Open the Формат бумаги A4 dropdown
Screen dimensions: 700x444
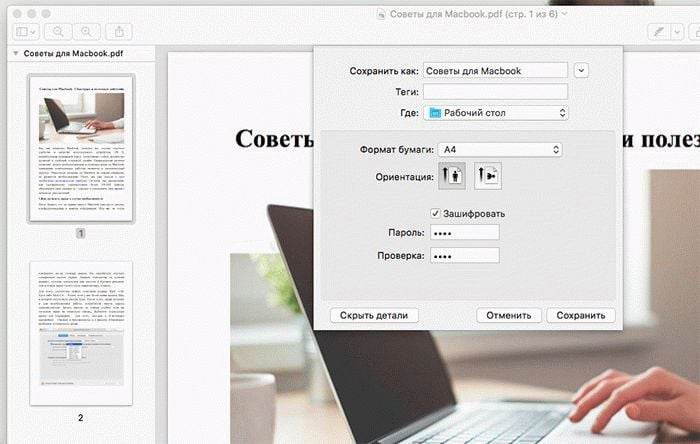tap(500, 149)
